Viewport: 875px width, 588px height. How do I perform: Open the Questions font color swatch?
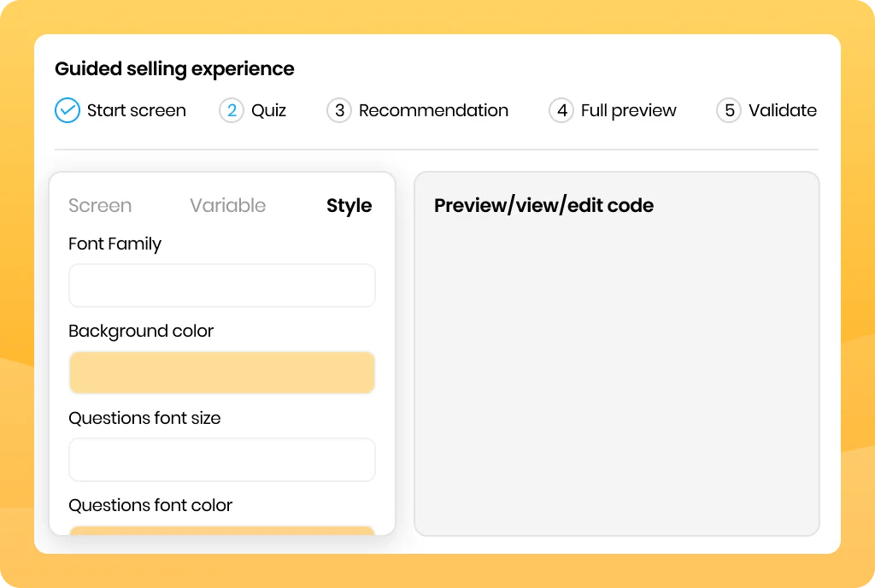pos(221,531)
